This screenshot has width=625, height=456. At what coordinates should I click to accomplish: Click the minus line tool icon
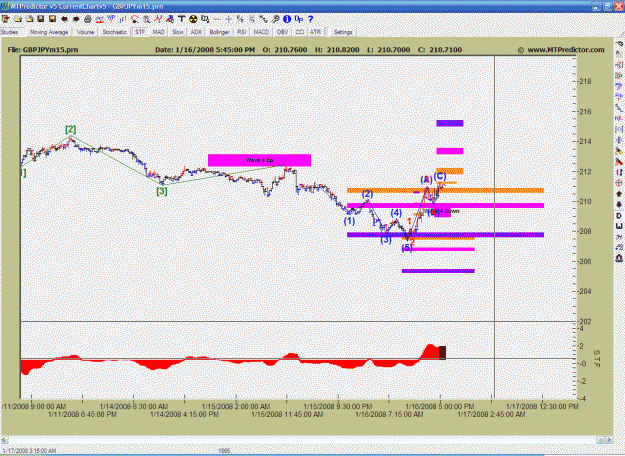click(217, 19)
